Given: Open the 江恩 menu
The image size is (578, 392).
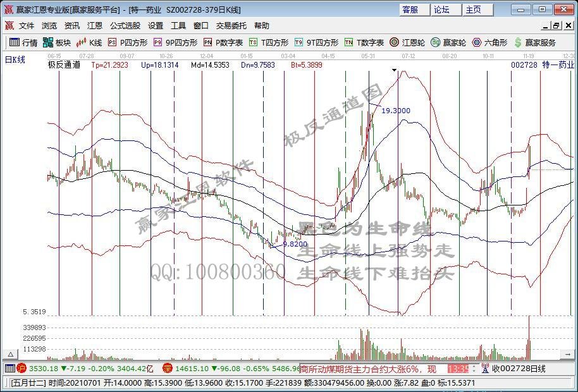Looking at the screenshot, I should coord(95,26).
